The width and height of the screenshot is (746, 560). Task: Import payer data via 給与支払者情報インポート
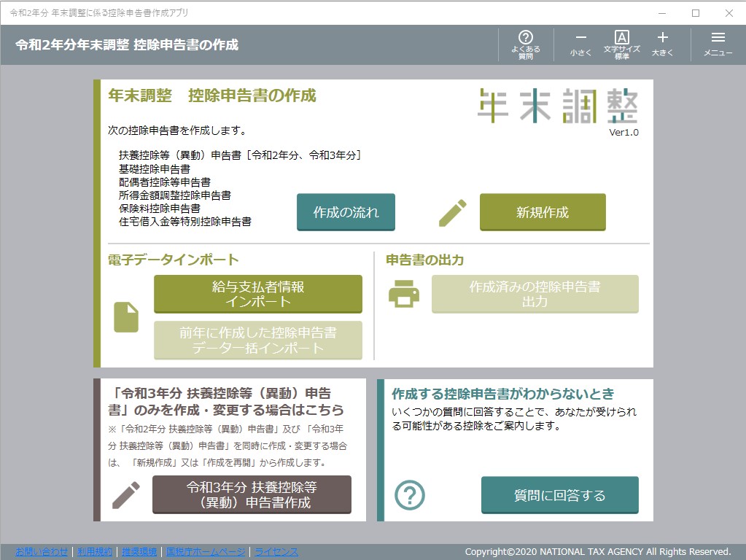coord(257,294)
